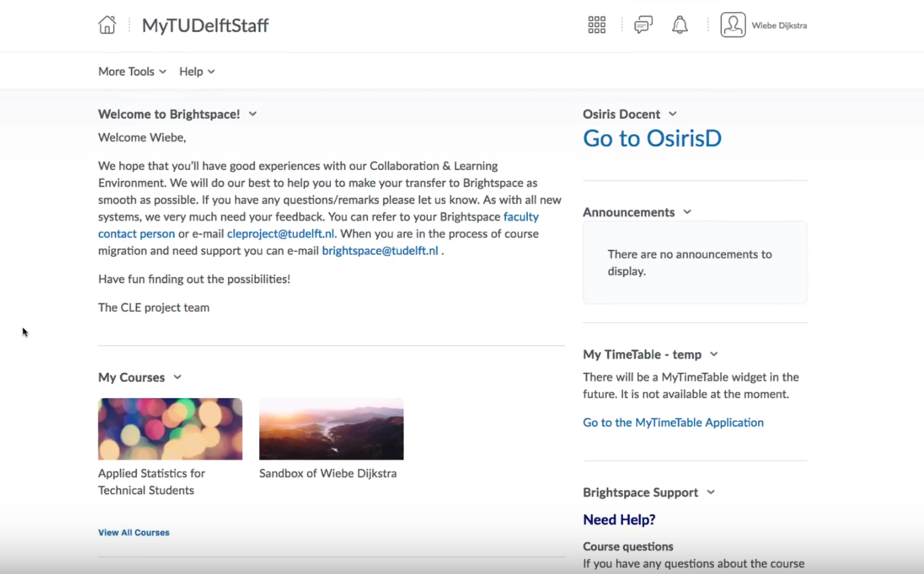924x574 pixels.
Task: Click View All Courses link
Action: (x=134, y=533)
